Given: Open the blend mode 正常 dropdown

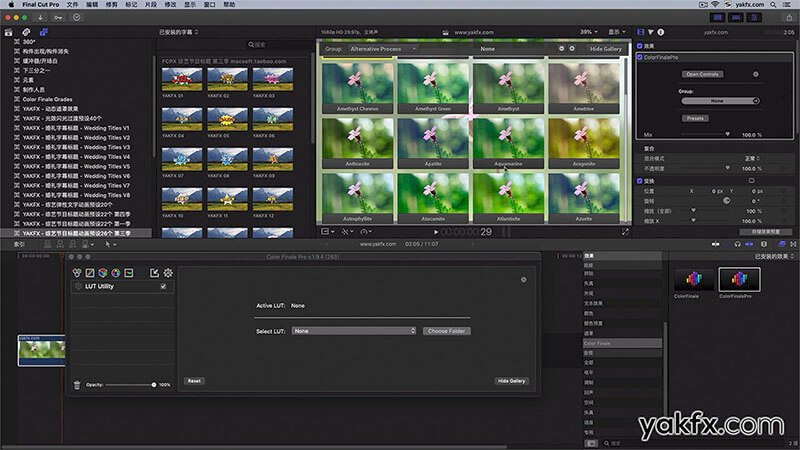Looking at the screenshot, I should [x=752, y=158].
